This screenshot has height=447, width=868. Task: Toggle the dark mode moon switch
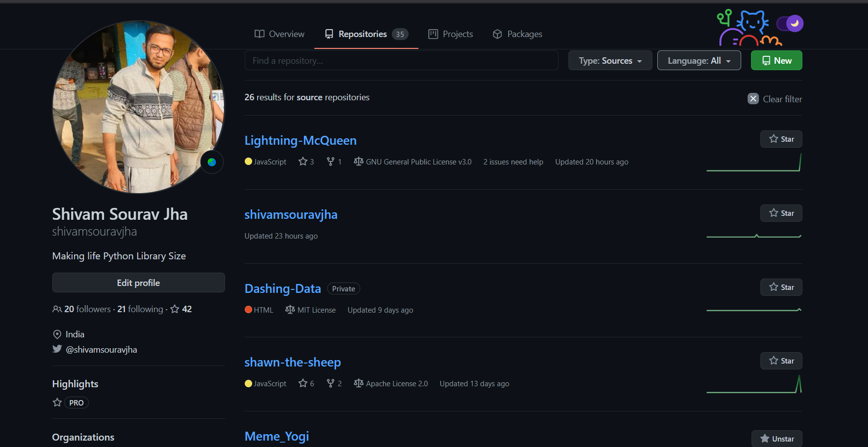click(x=790, y=23)
